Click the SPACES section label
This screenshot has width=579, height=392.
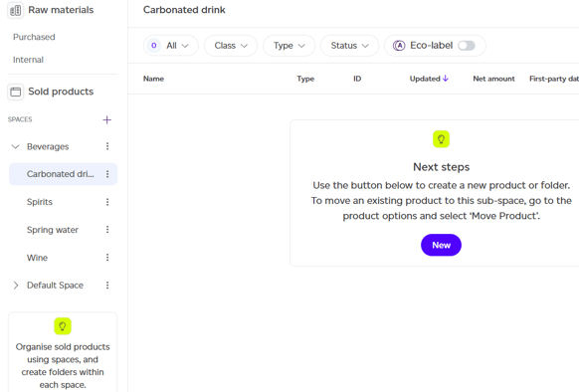(x=20, y=119)
